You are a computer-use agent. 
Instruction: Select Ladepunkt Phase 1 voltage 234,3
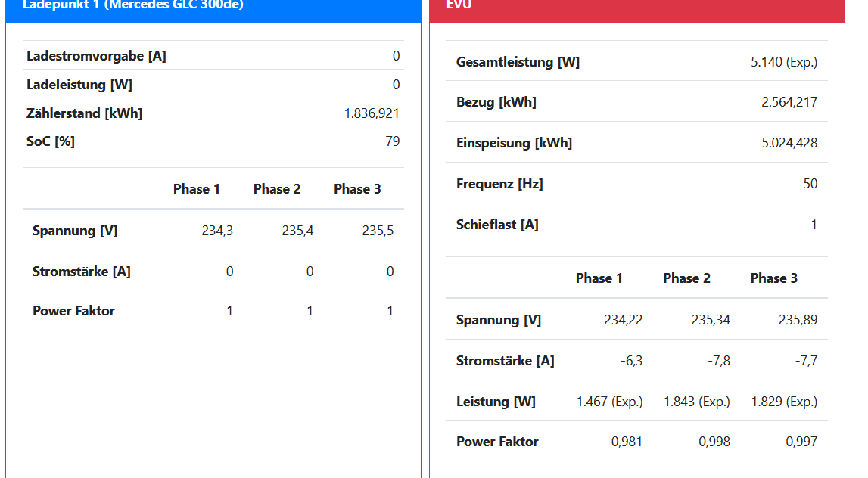tap(217, 231)
